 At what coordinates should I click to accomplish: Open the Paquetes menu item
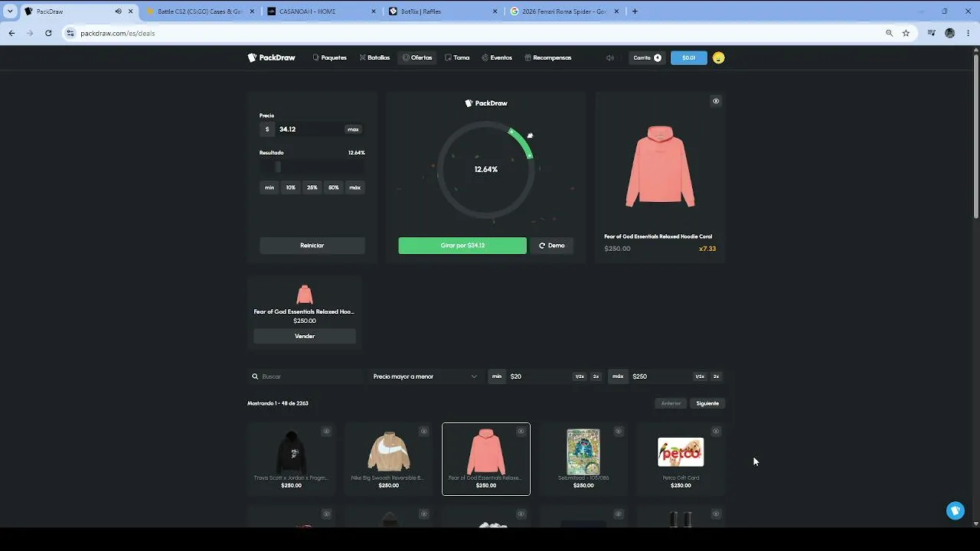coord(329,57)
